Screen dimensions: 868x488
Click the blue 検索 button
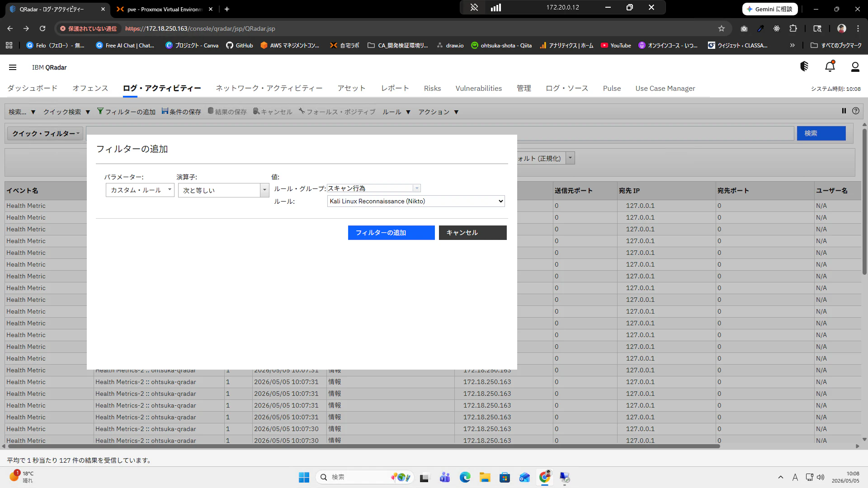(x=821, y=133)
